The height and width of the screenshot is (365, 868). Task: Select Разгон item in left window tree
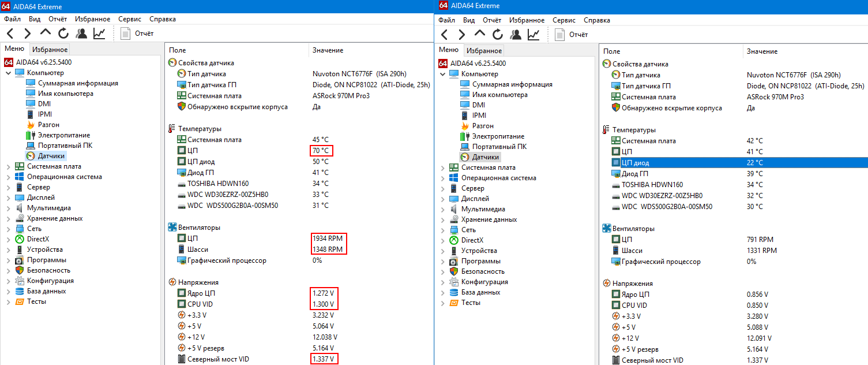[48, 125]
